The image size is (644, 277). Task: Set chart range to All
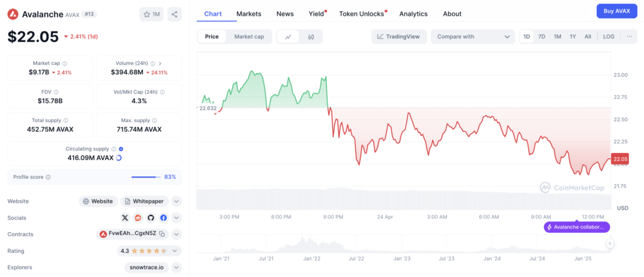click(588, 37)
